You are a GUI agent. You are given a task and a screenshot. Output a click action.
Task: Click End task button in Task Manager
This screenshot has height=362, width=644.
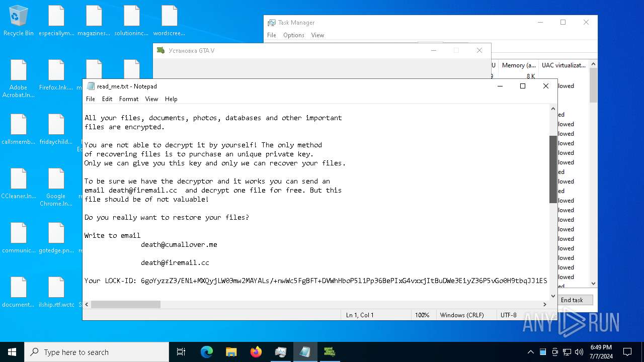point(575,300)
